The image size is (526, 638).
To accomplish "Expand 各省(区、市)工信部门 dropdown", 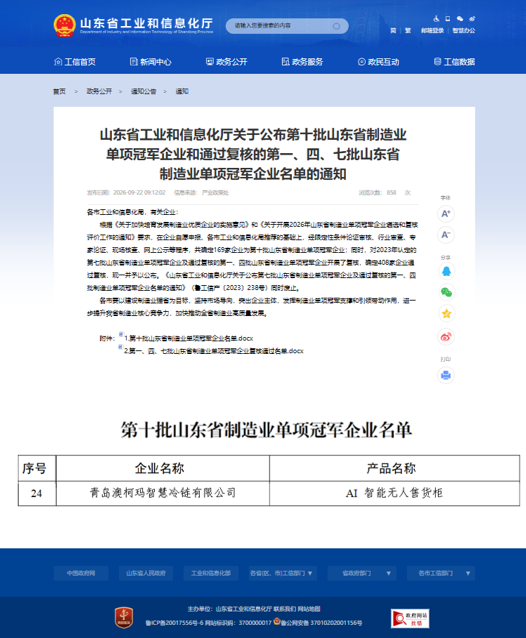I will click(283, 573).
